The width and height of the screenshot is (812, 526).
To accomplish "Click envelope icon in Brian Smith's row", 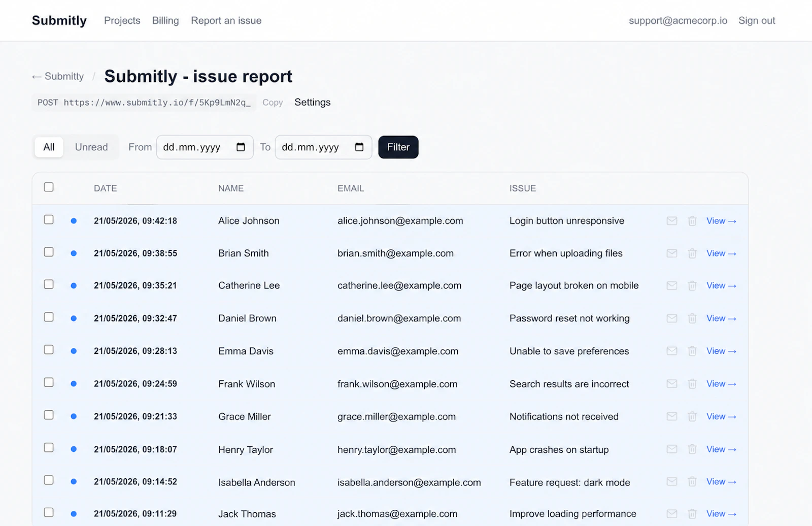I will click(x=672, y=253).
